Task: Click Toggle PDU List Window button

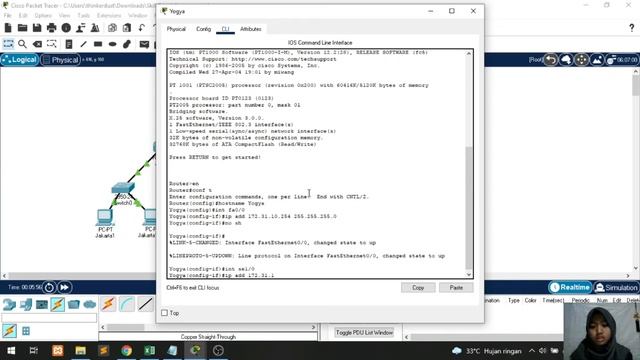Action: (364, 333)
